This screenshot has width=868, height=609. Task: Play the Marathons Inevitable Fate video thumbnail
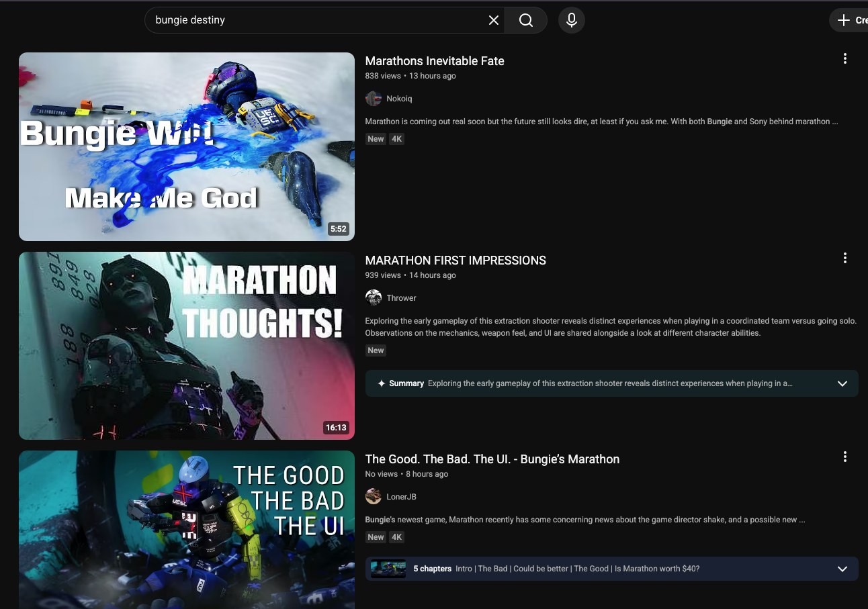(x=187, y=146)
